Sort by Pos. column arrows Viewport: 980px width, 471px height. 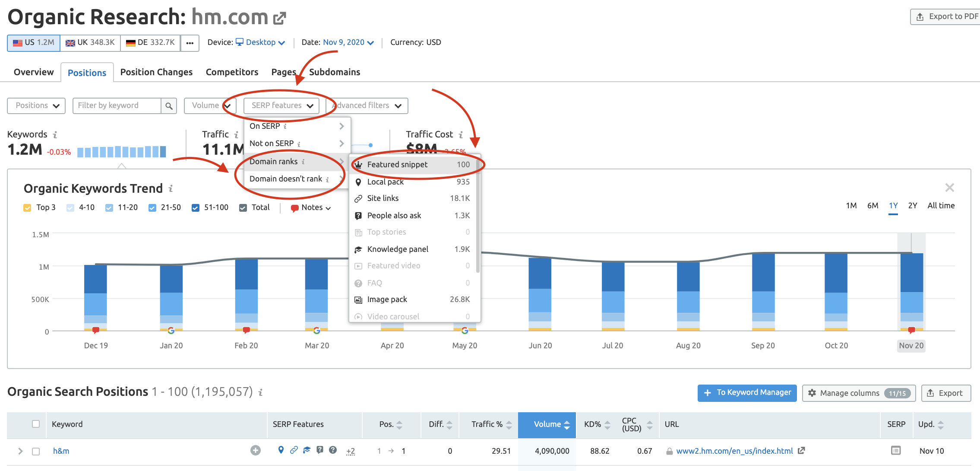coord(399,425)
